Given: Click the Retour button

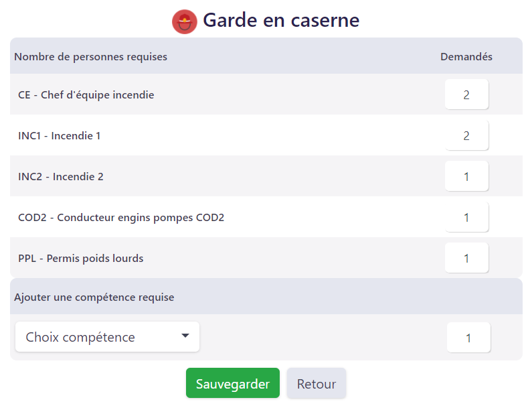Looking at the screenshot, I should (x=317, y=384).
